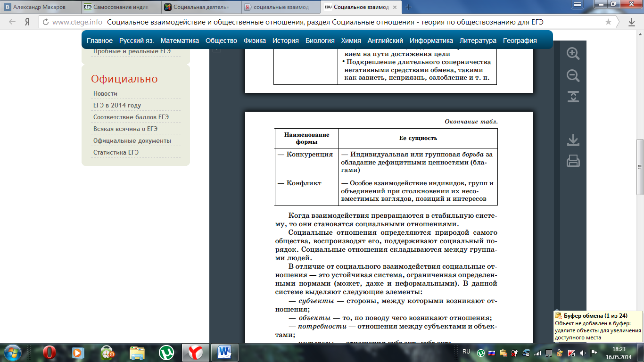The width and height of the screenshot is (644, 362).
Task: Click the clipboard manager tray icon
Action: tap(503, 352)
